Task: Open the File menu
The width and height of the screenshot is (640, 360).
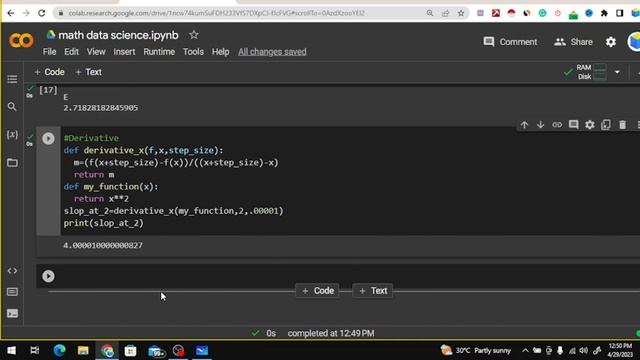Action: click(x=49, y=52)
